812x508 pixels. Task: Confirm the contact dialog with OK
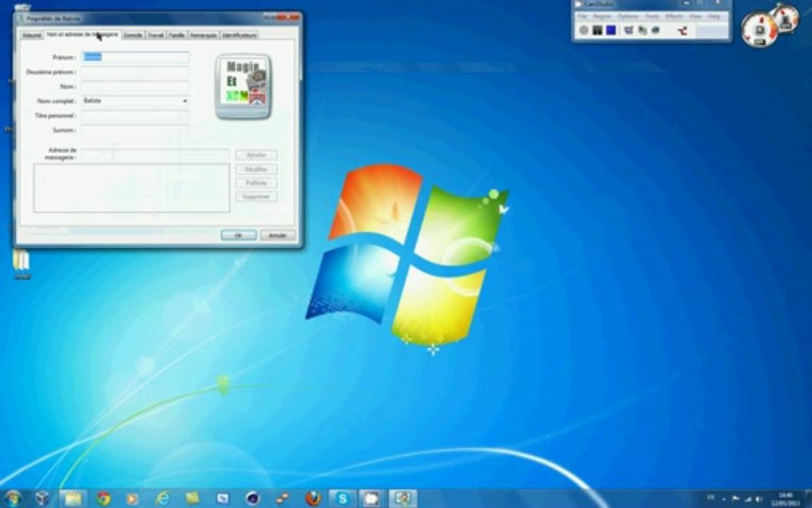pyautogui.click(x=239, y=235)
